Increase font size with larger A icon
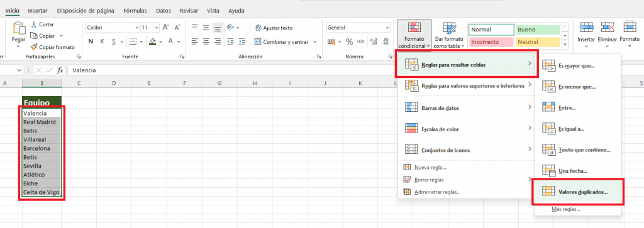 pos(166,28)
